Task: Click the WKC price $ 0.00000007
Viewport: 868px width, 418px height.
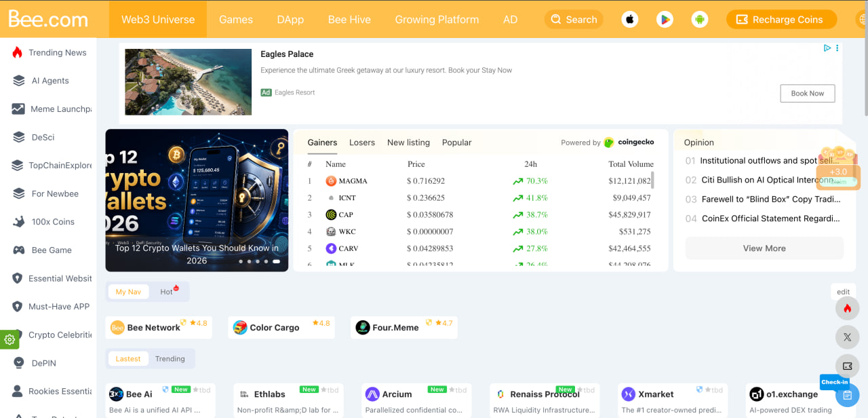Action: tap(430, 232)
